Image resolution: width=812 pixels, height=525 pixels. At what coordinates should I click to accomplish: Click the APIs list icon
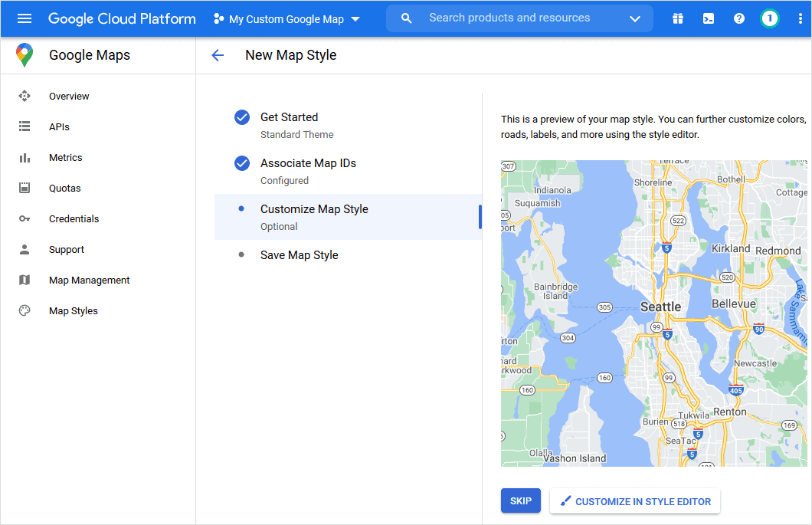(x=25, y=126)
